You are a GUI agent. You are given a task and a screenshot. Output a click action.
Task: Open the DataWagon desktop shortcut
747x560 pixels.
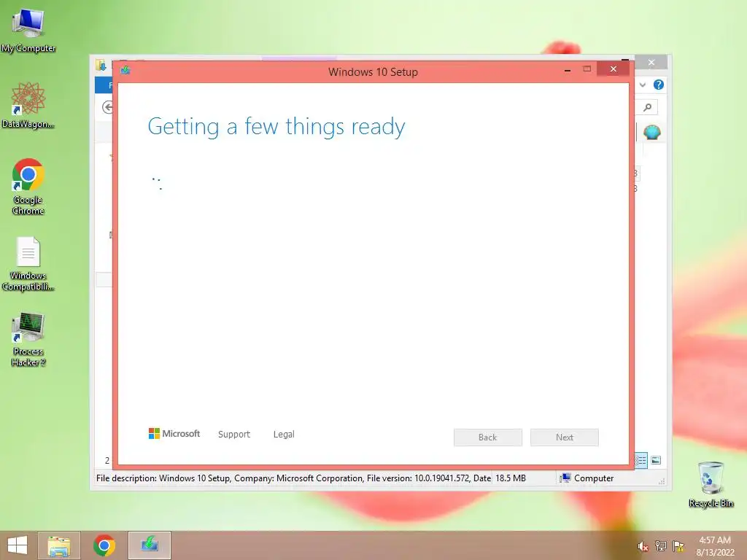point(28,106)
